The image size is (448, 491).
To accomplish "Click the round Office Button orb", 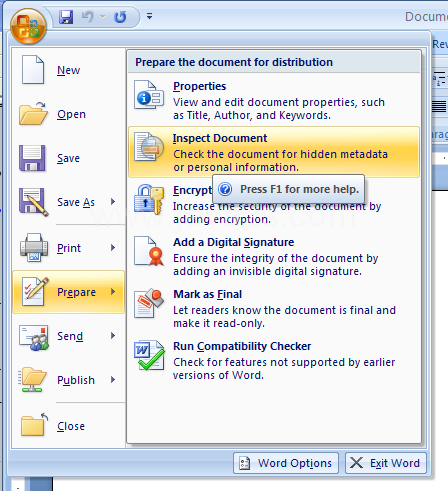I will (x=28, y=26).
